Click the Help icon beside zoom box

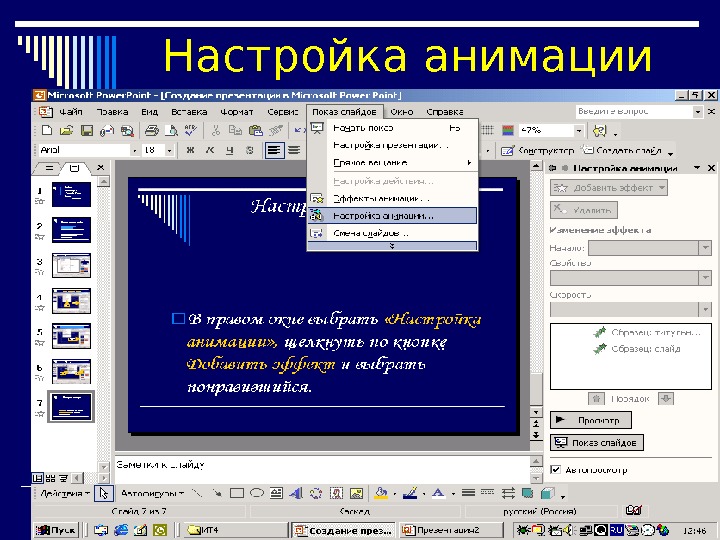click(599, 131)
